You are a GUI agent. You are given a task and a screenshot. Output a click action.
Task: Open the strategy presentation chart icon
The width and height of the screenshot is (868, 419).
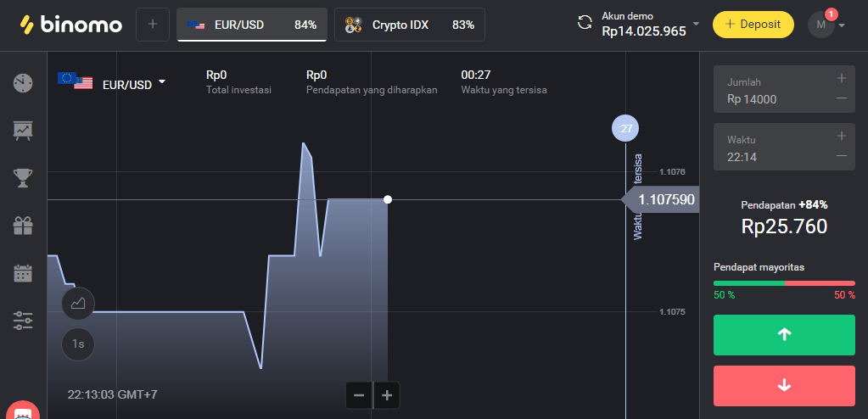point(23,131)
